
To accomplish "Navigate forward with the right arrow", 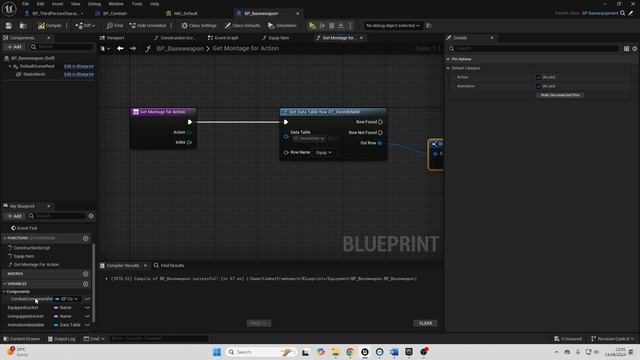I will [133, 49].
